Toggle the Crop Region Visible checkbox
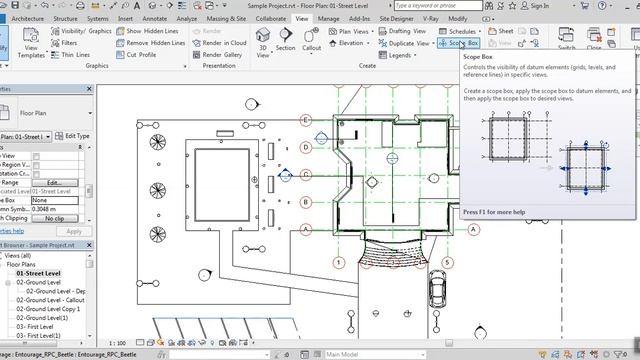Viewport: 640px width, 360px height. pyautogui.click(x=36, y=165)
